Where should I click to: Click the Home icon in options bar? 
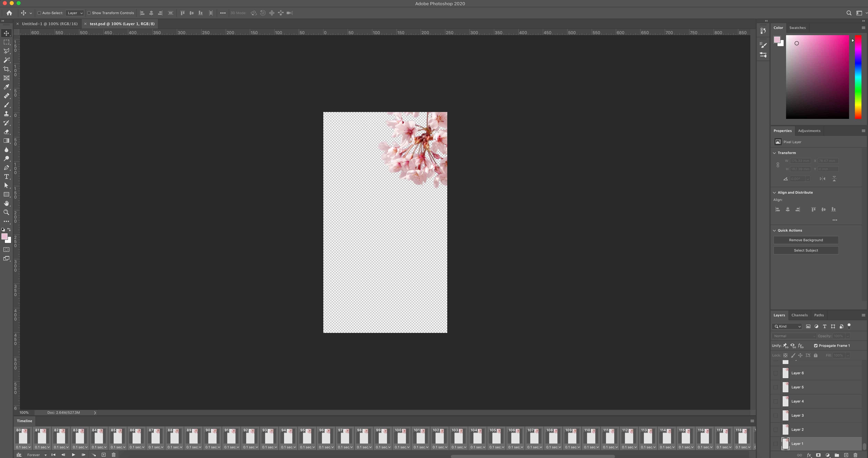coord(9,13)
